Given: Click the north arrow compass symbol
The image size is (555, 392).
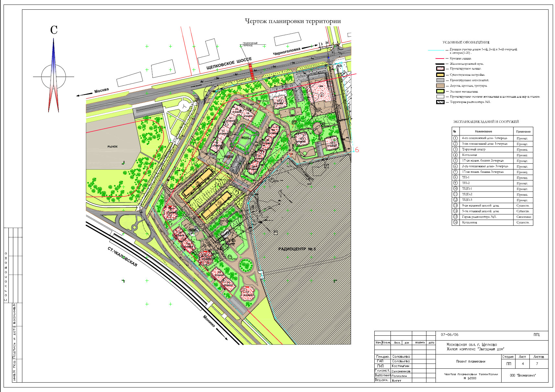Looking at the screenshot, I should [x=53, y=76].
